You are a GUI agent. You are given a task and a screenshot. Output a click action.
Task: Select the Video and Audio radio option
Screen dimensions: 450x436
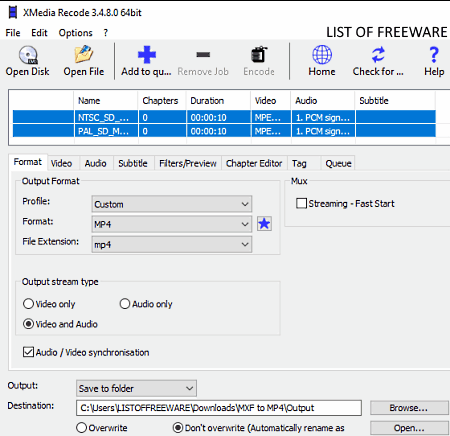[x=28, y=324]
